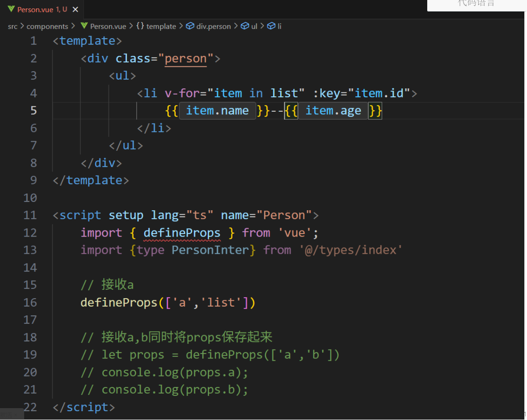527x420 pixels.
Task: Click the underlined defineProps import on line 12
Action: coord(182,233)
